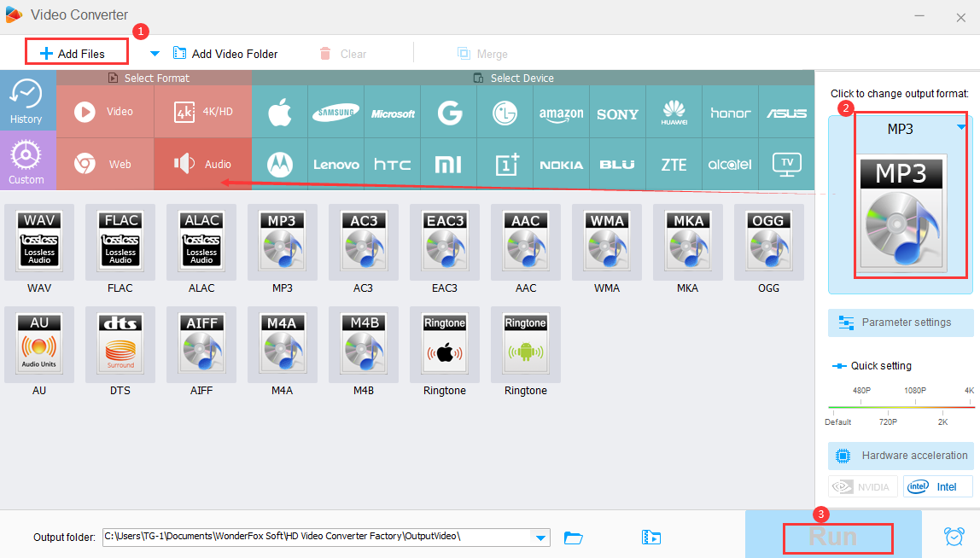The width and height of the screenshot is (980, 558).
Task: Open the MP3 output format dropdown arrow
Action: click(x=961, y=127)
